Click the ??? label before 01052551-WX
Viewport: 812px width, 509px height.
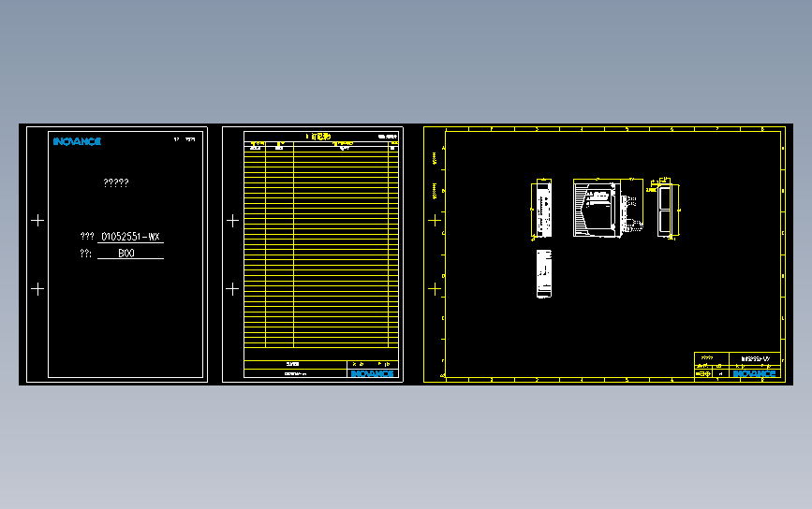tap(87, 237)
